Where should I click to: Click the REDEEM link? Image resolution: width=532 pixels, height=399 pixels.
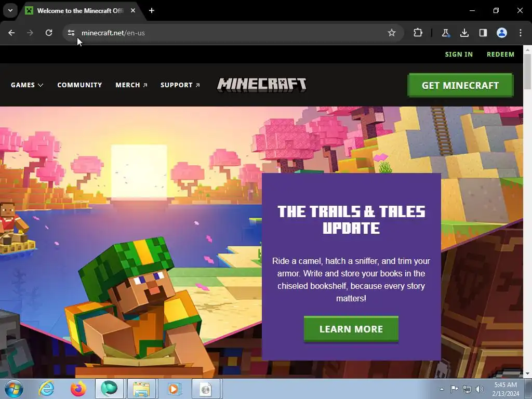click(x=500, y=54)
